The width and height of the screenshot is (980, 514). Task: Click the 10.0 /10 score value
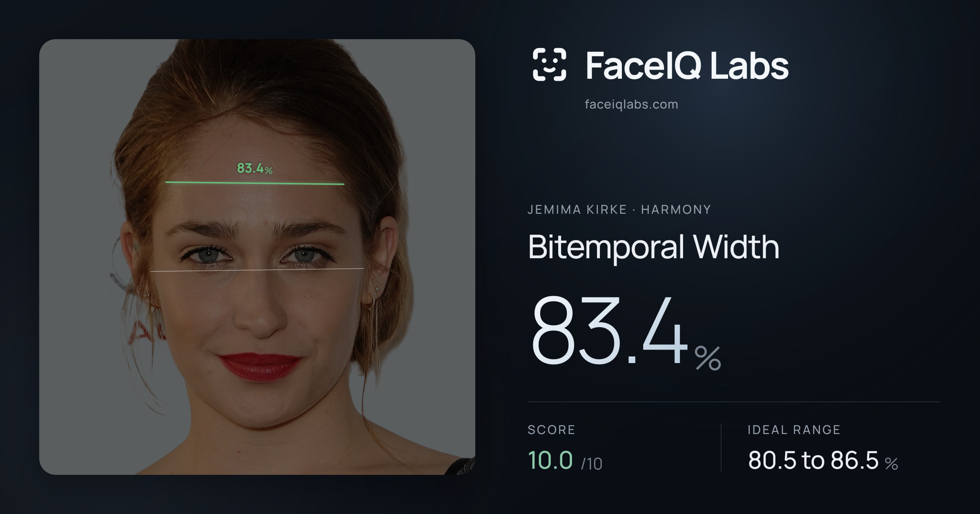coord(565,461)
